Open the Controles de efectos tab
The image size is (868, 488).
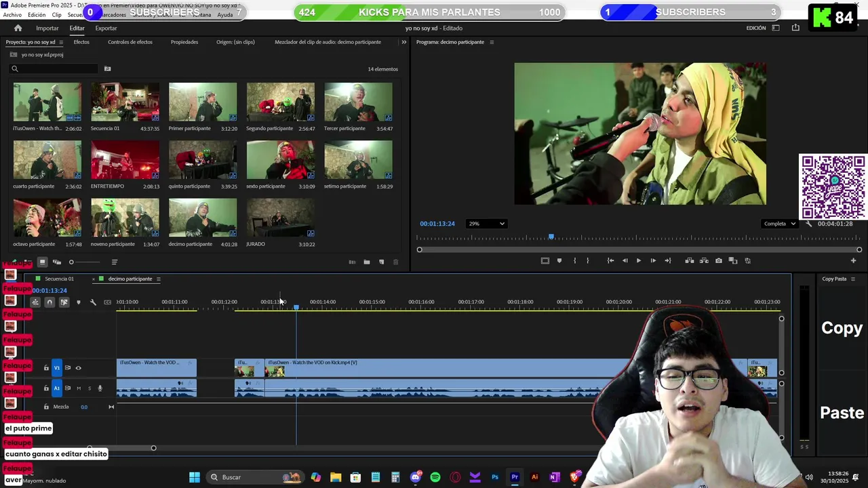click(130, 42)
